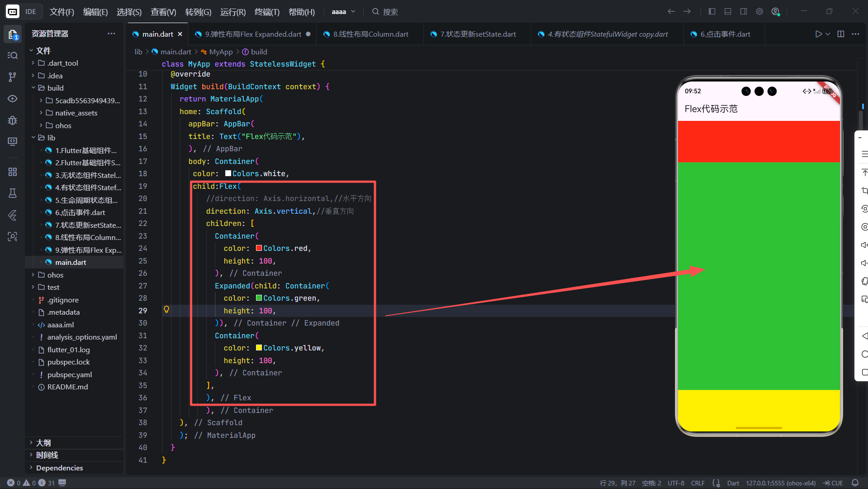Screen dimensions: 868x489
Task: Split the editor with the split icon
Action: coord(841,34)
